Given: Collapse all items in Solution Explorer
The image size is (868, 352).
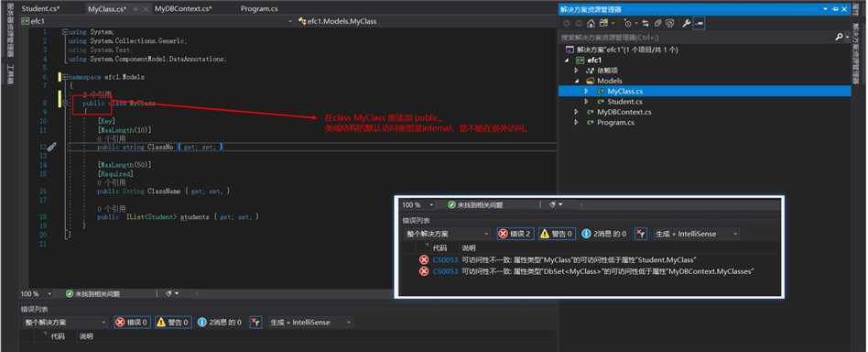Looking at the screenshot, I should 657,23.
